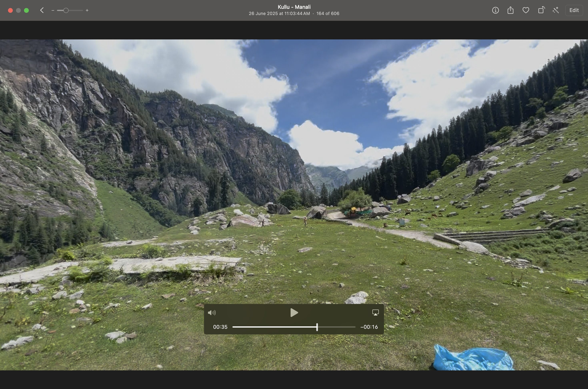The width and height of the screenshot is (588, 389).
Task: Toggle the remaining time display -00:16
Action: [369, 327]
